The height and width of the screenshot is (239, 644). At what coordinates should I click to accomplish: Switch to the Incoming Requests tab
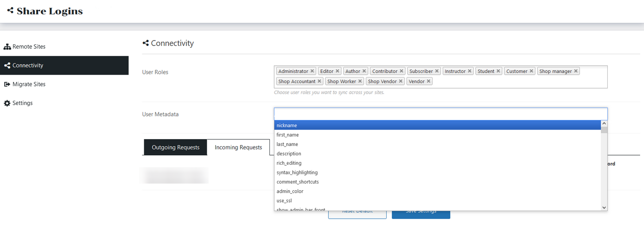click(238, 147)
